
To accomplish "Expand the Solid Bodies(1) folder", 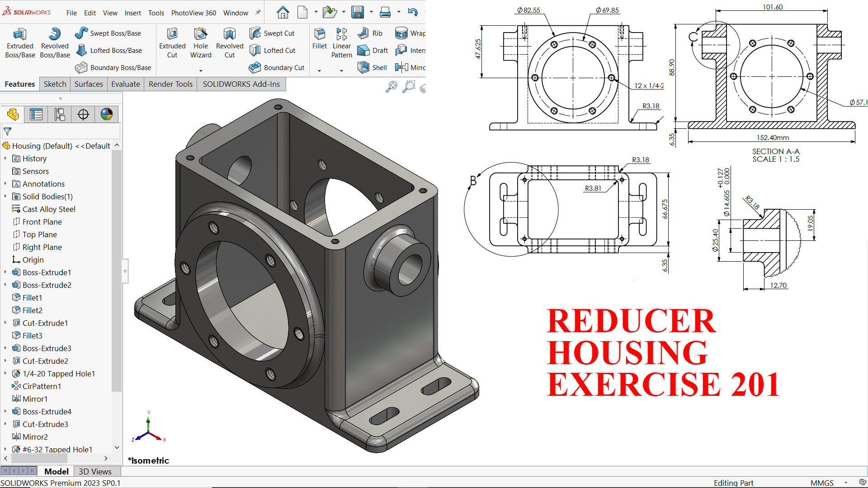I will (5, 197).
